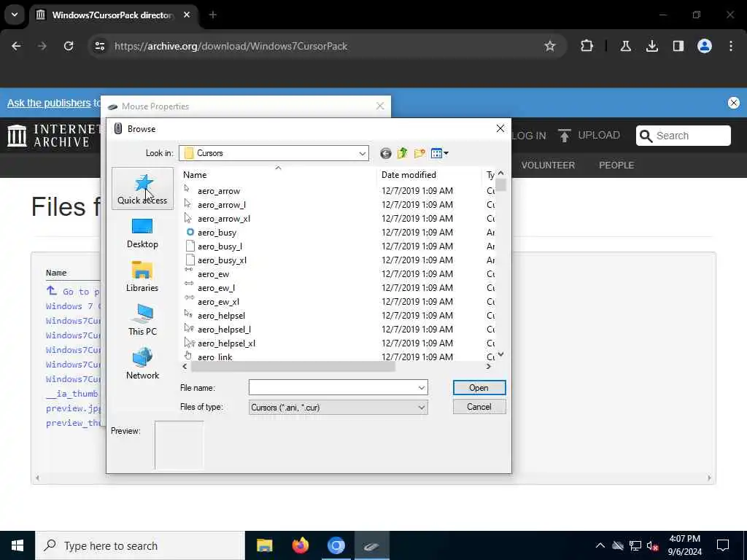Open the notification center icon
747x560 pixels.
click(x=723, y=545)
